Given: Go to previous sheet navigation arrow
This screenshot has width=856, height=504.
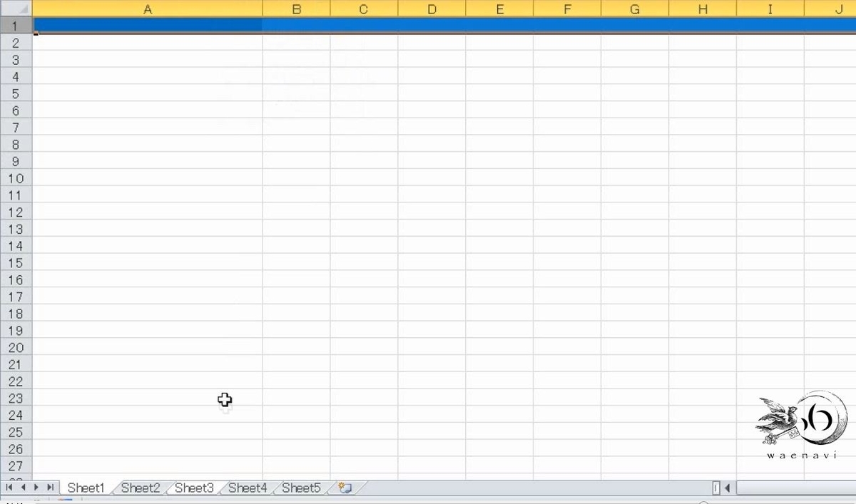Looking at the screenshot, I should coord(23,488).
